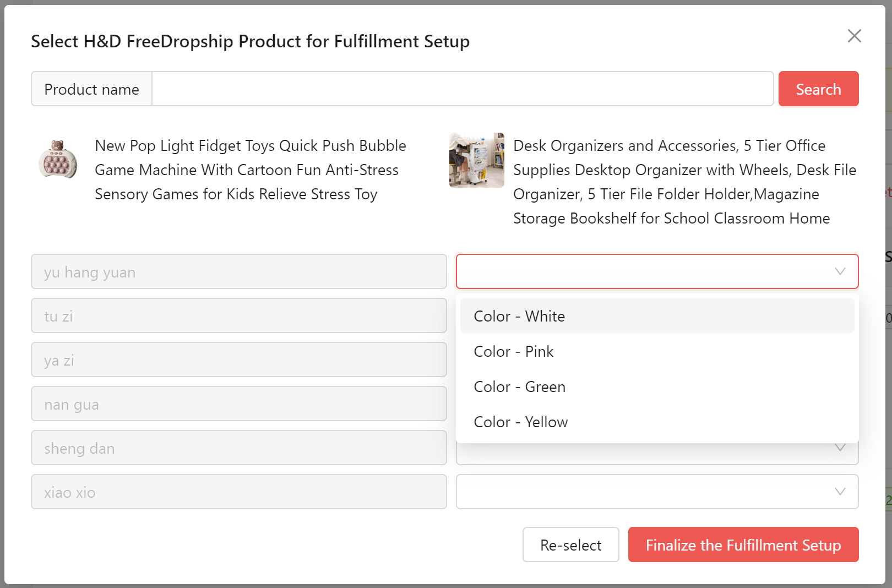Click the Re-select button
The height and width of the screenshot is (588, 892).
click(x=570, y=545)
